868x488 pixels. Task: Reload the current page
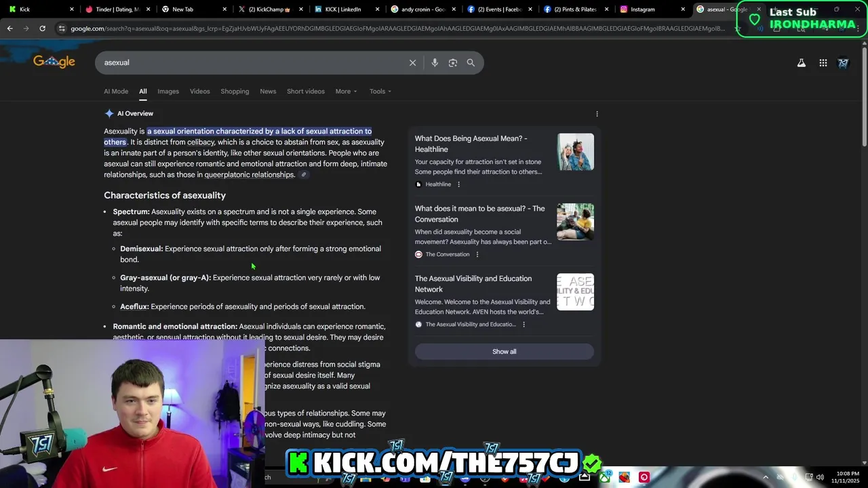tap(42, 28)
